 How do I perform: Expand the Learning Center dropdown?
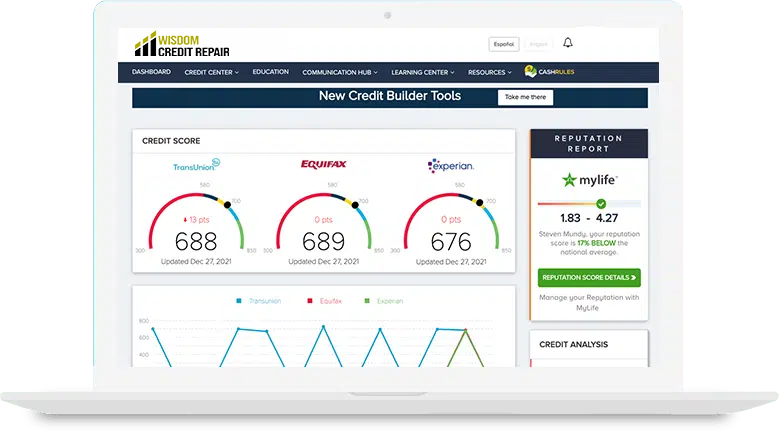(423, 72)
